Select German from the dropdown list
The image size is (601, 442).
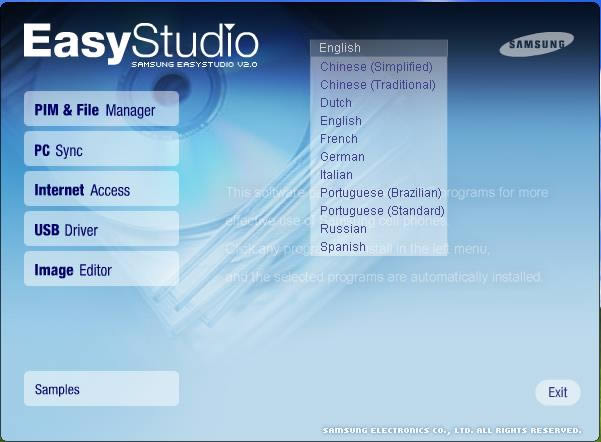tap(379, 157)
